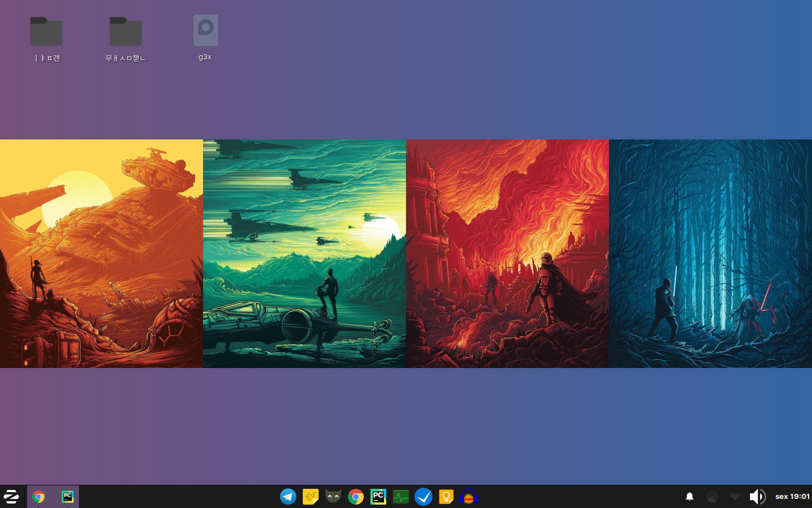Open the Wi-Fi network menu
The height and width of the screenshot is (508, 812).
tap(735, 497)
